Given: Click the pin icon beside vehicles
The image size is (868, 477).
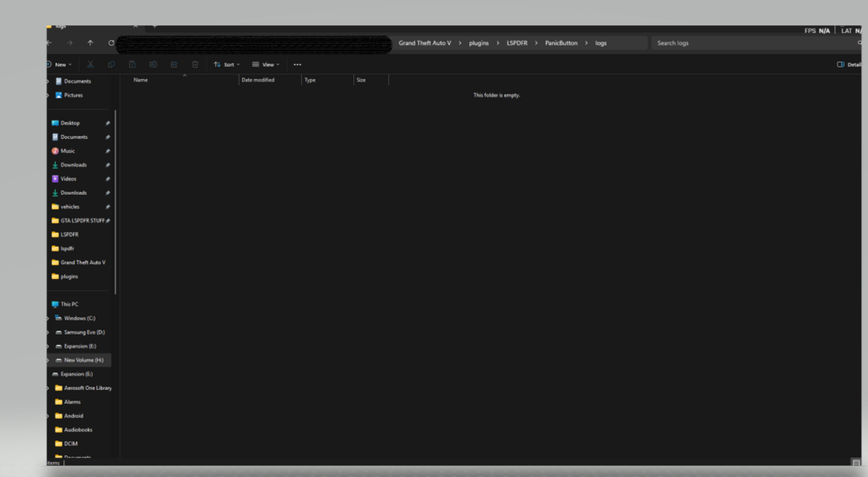Looking at the screenshot, I should coord(108,207).
